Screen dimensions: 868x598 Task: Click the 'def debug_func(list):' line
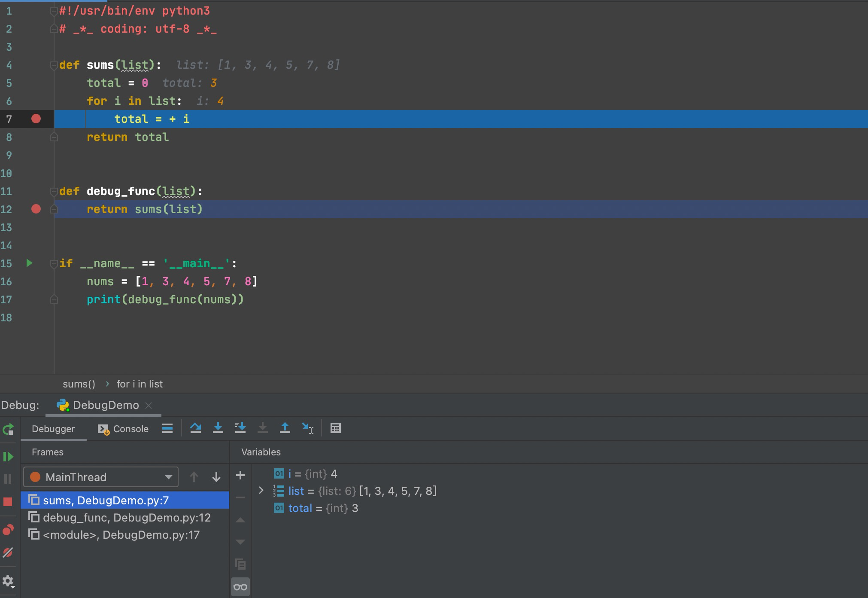[x=131, y=191]
